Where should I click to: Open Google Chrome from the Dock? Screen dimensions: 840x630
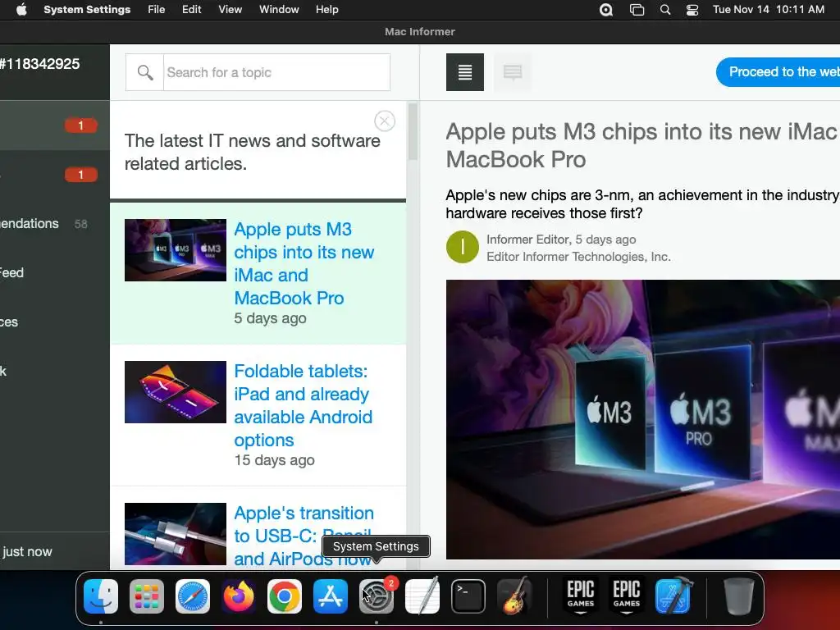click(x=285, y=596)
